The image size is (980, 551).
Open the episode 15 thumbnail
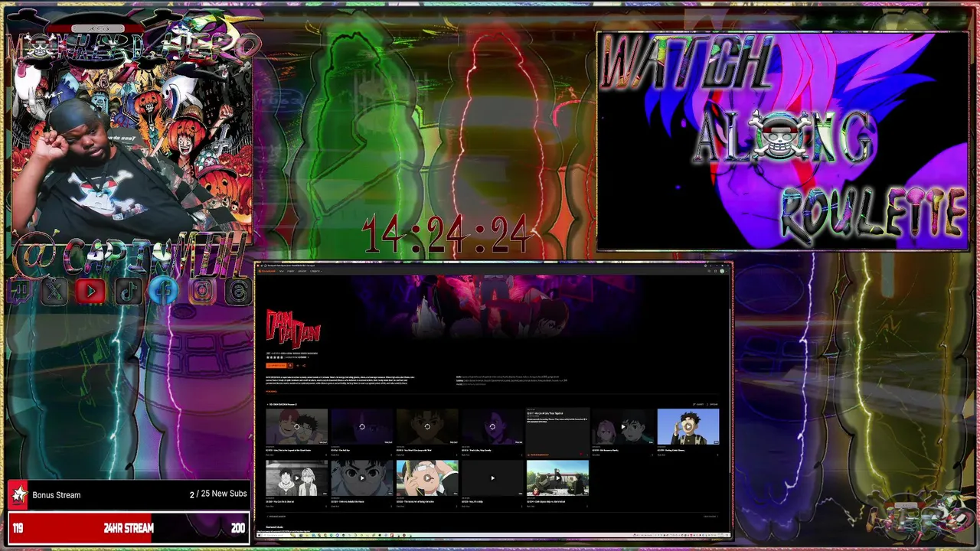tap(427, 426)
